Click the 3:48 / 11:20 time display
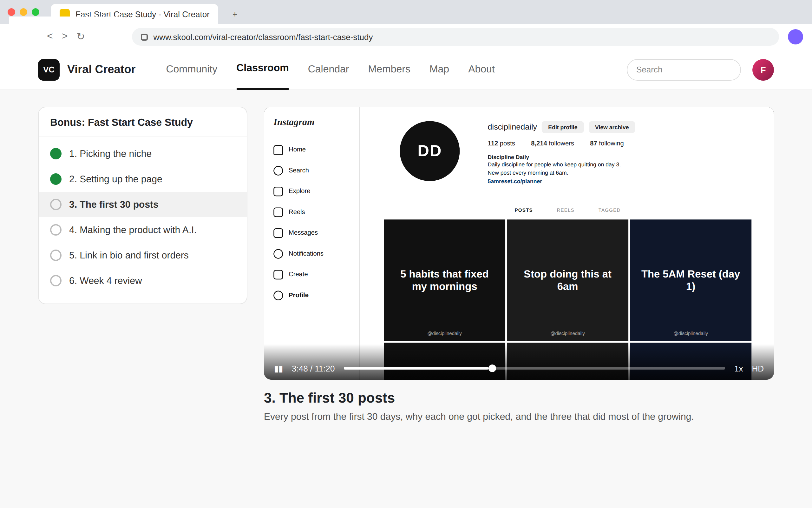 point(313,369)
